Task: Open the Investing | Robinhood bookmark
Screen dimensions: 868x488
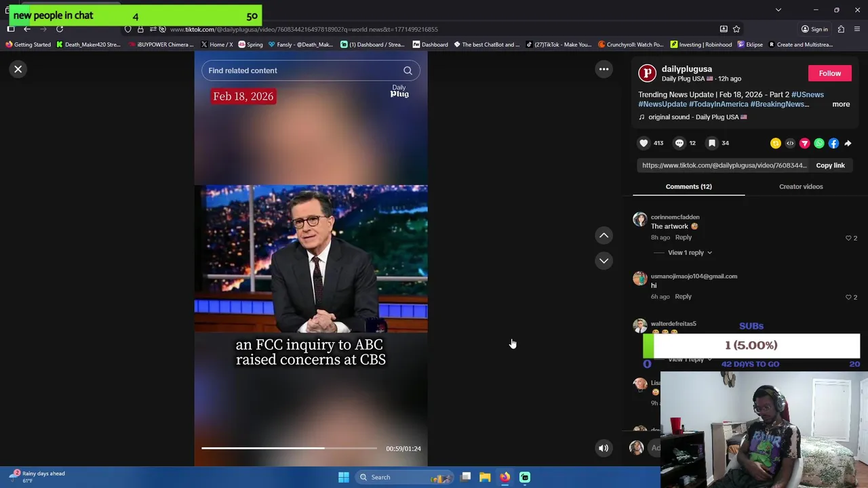Action: pos(701,45)
